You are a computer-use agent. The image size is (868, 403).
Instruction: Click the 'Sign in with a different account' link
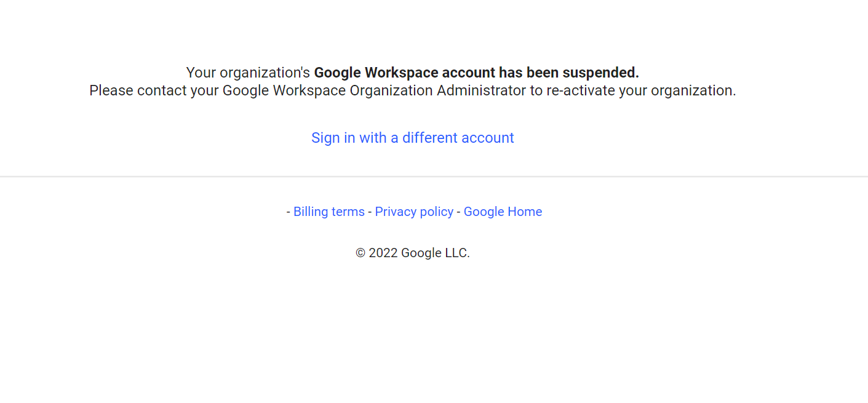click(x=412, y=138)
